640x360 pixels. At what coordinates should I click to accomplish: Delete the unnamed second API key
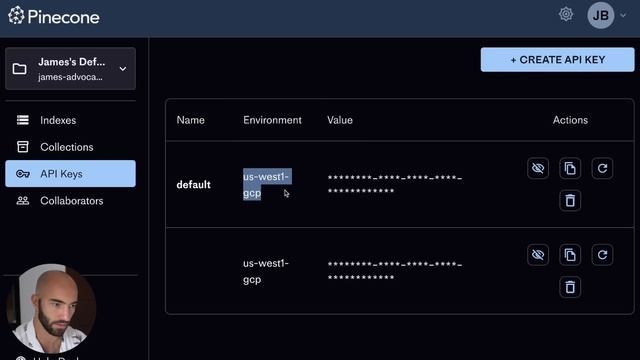[570, 287]
